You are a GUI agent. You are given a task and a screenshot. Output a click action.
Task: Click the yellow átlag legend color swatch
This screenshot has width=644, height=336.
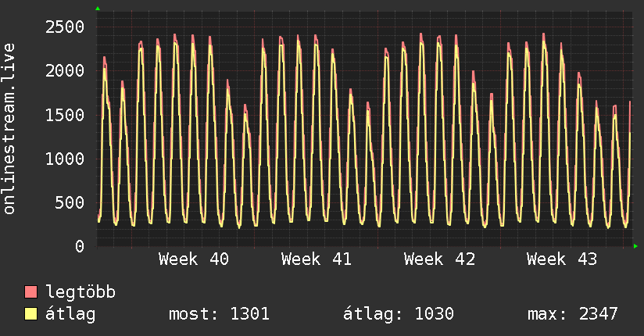[x=30, y=313]
